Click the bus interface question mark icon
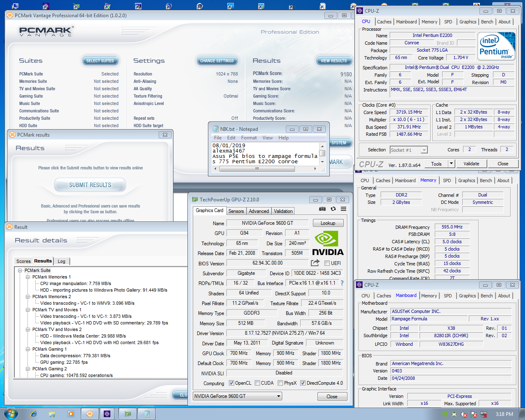525x420 pixels. point(342,283)
